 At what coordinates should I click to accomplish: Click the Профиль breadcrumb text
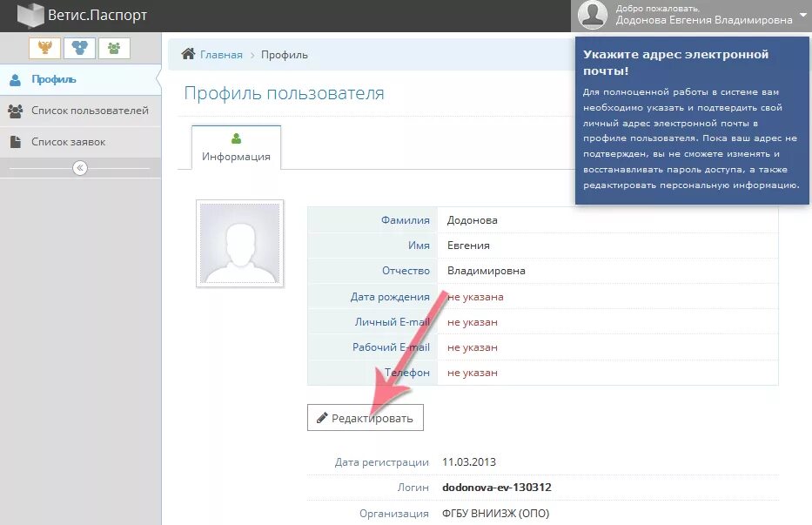click(285, 55)
